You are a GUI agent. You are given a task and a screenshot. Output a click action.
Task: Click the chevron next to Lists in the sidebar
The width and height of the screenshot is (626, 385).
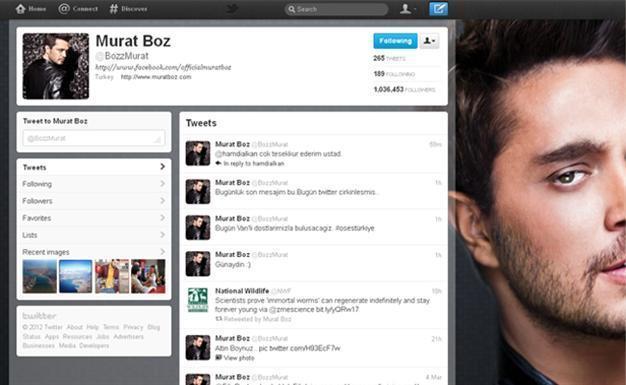[162, 234]
